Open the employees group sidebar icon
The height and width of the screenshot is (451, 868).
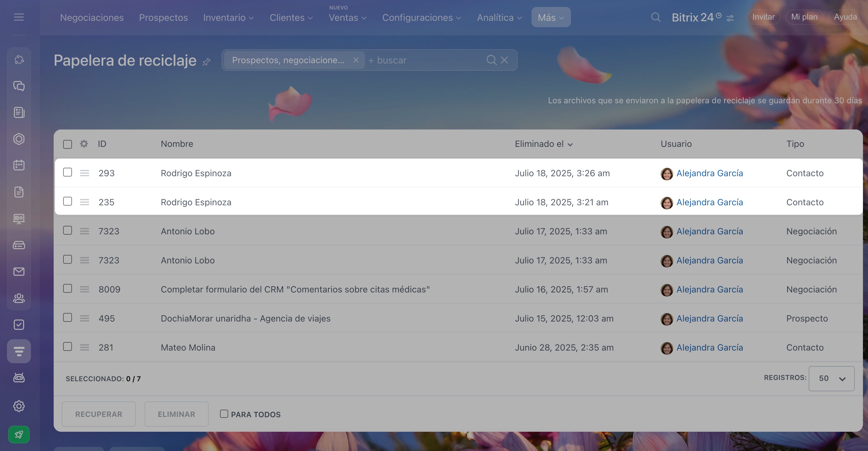(19, 298)
